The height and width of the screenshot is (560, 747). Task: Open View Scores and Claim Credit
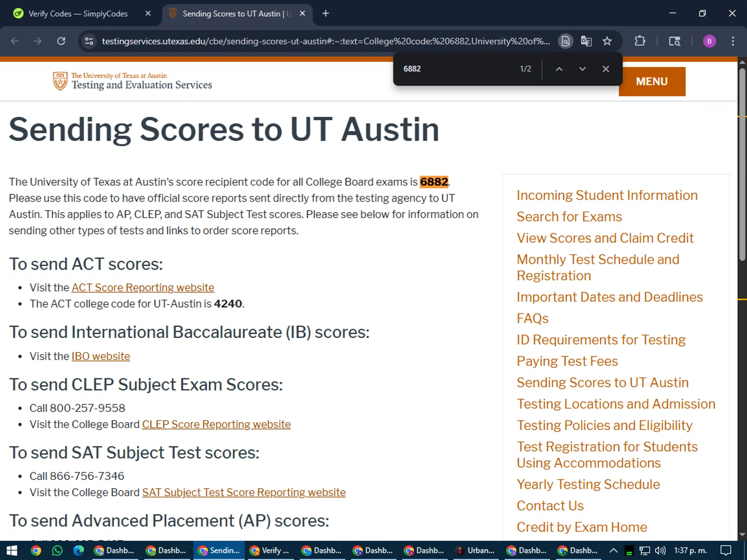(605, 238)
